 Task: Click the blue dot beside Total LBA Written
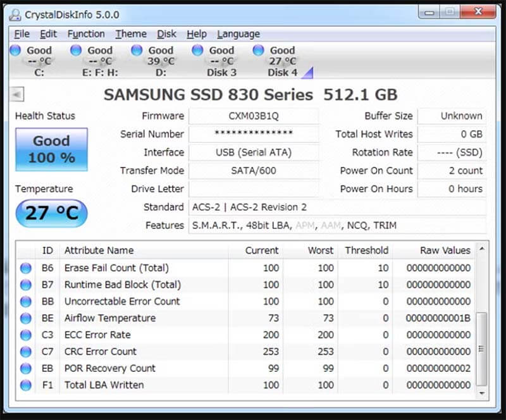coord(26,385)
